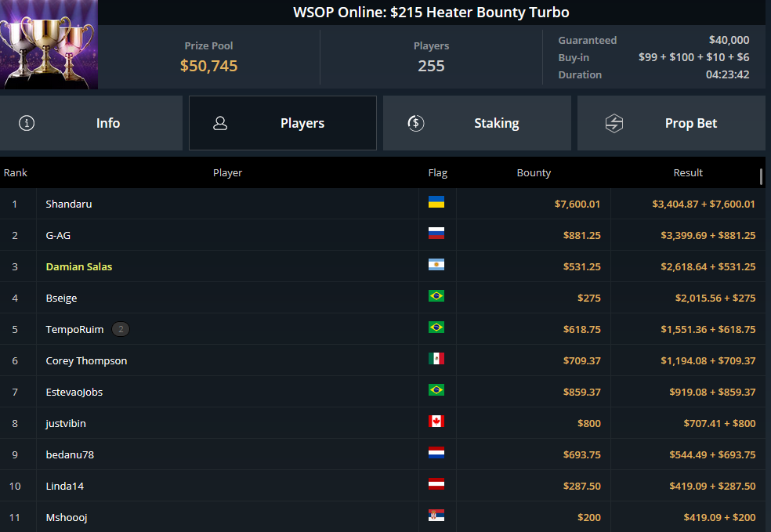
Task: Click the Result column header
Action: [688, 172]
